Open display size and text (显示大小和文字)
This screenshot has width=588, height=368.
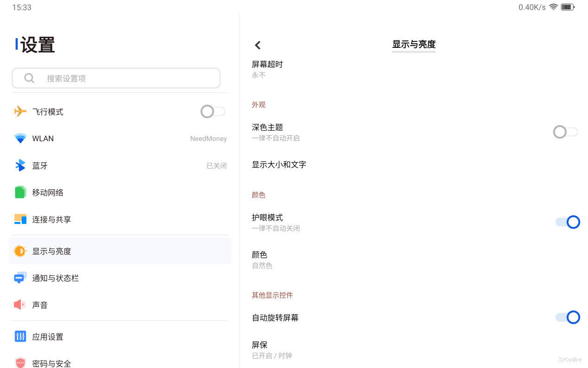279,164
